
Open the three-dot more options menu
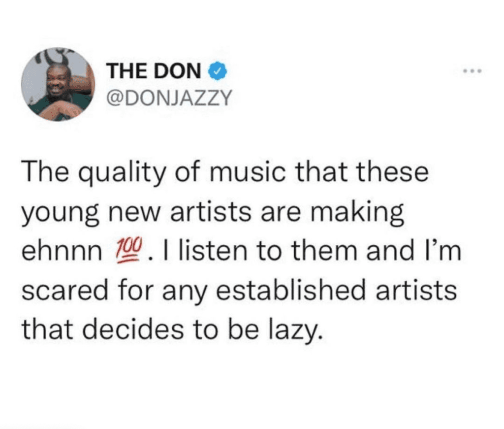click(472, 71)
